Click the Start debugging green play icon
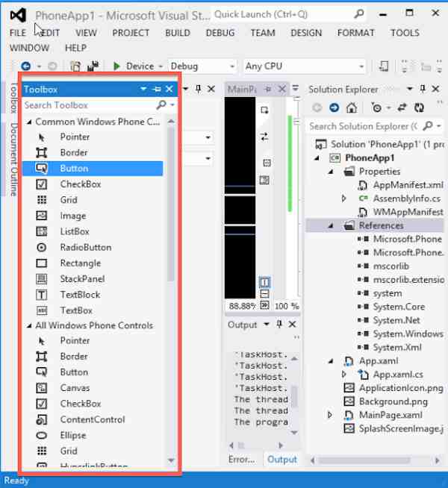 click(116, 66)
